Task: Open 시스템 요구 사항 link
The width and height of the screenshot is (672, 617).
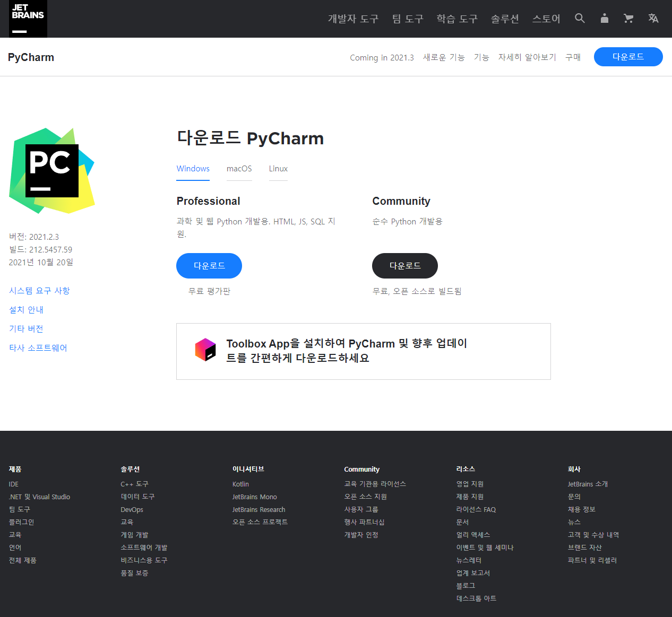Action: [x=39, y=291]
